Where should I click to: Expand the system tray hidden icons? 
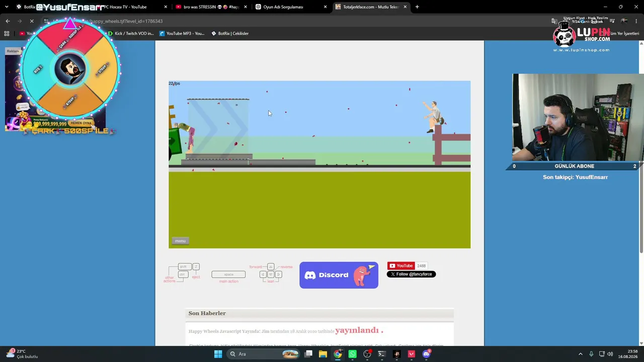580,354
